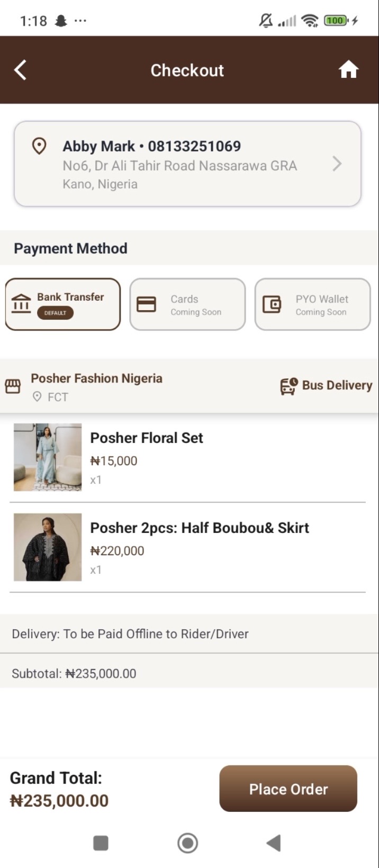Place the order
This screenshot has width=379, height=868.
point(288,789)
